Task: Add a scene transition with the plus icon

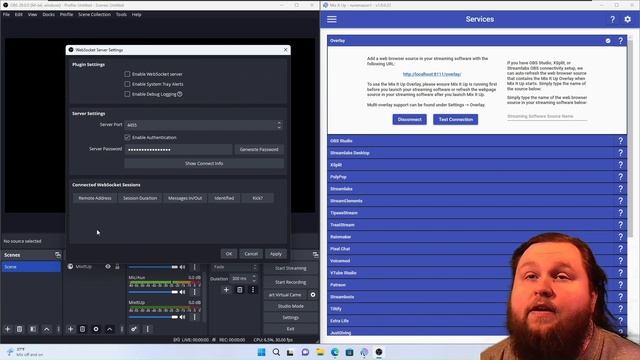Action: tap(226, 290)
